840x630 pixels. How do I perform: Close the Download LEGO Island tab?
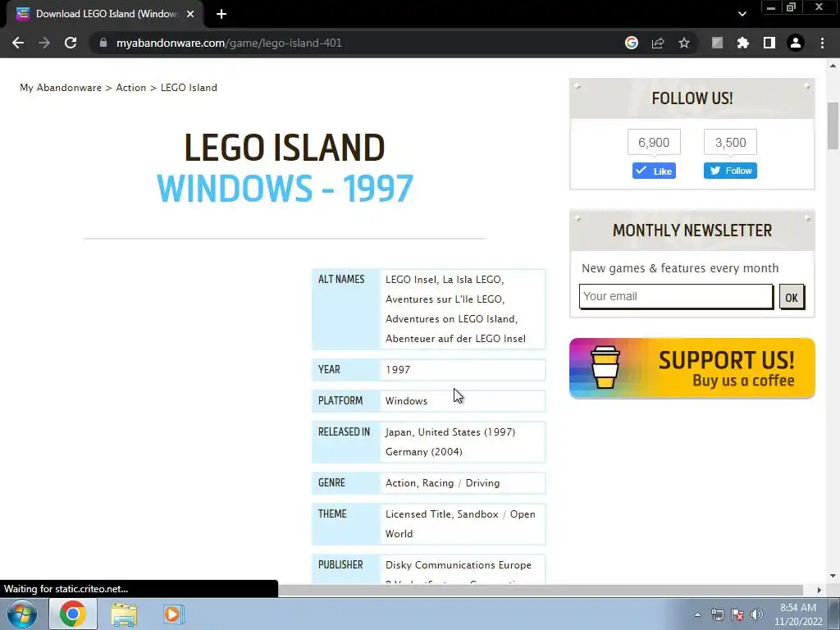coord(190,14)
